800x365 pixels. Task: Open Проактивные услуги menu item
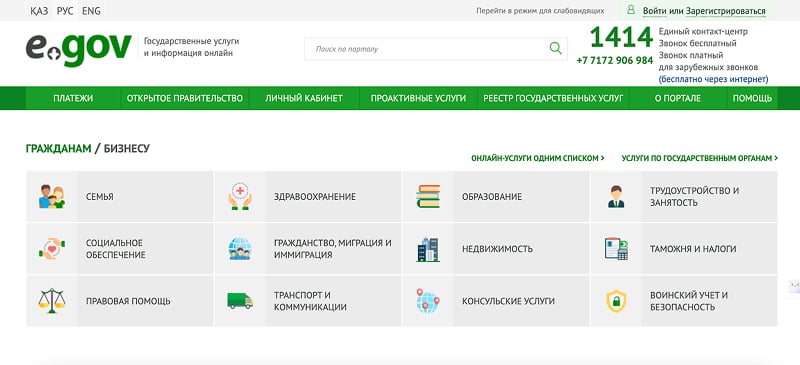click(x=418, y=99)
